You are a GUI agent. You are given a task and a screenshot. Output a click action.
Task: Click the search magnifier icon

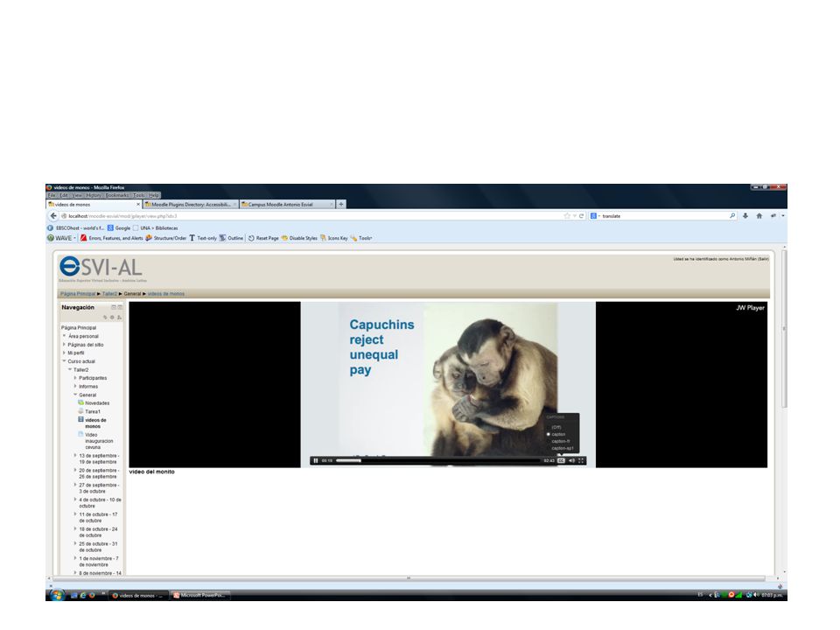click(x=732, y=216)
